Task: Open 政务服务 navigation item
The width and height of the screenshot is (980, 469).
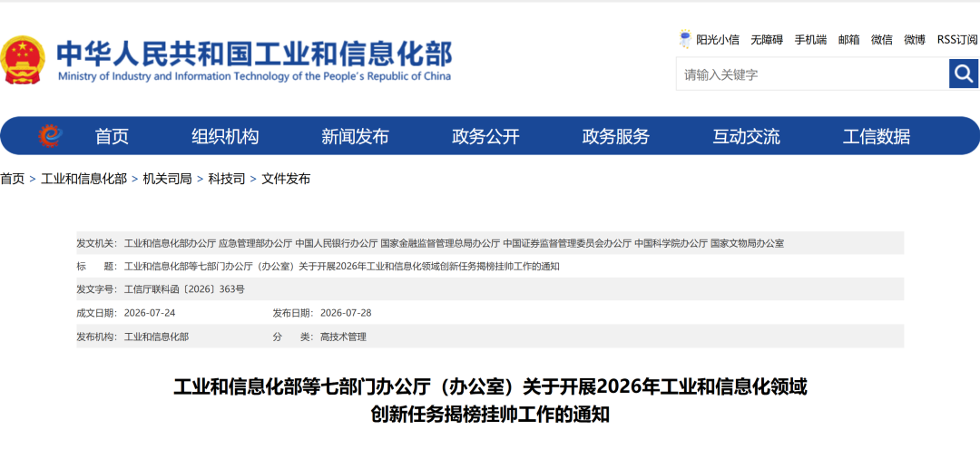Action: pyautogui.click(x=615, y=136)
